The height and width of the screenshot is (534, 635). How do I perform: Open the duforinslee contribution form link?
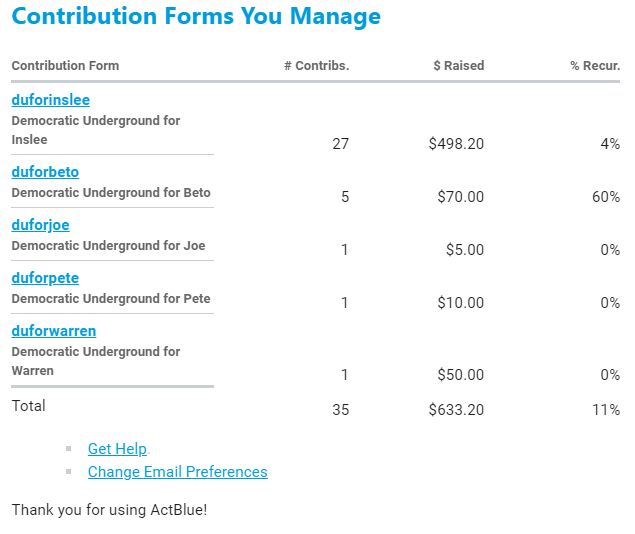click(x=50, y=100)
